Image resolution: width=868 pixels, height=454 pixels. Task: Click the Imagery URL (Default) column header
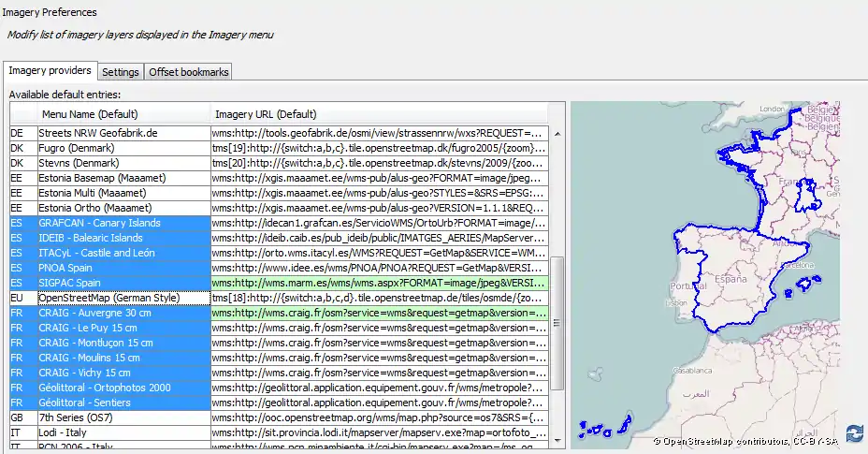(266, 114)
